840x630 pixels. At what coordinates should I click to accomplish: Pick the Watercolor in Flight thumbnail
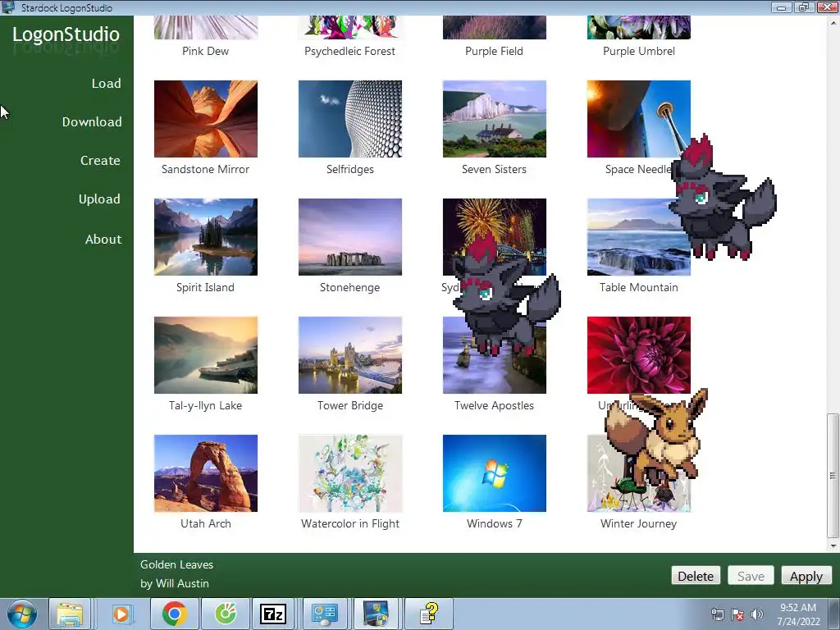click(x=349, y=473)
